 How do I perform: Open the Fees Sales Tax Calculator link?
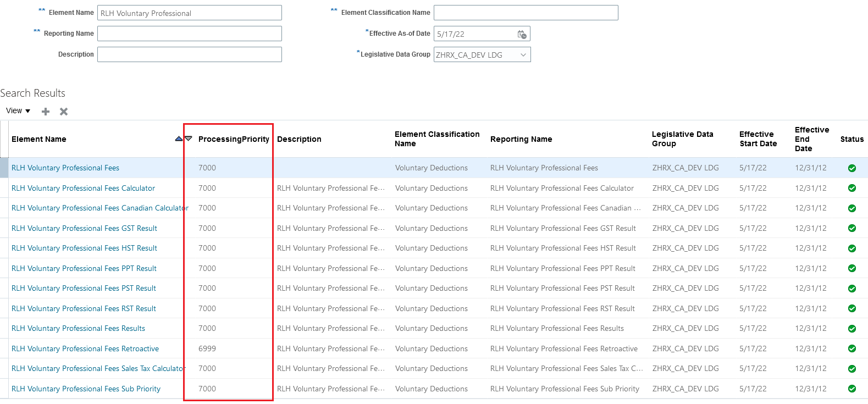[x=98, y=368]
